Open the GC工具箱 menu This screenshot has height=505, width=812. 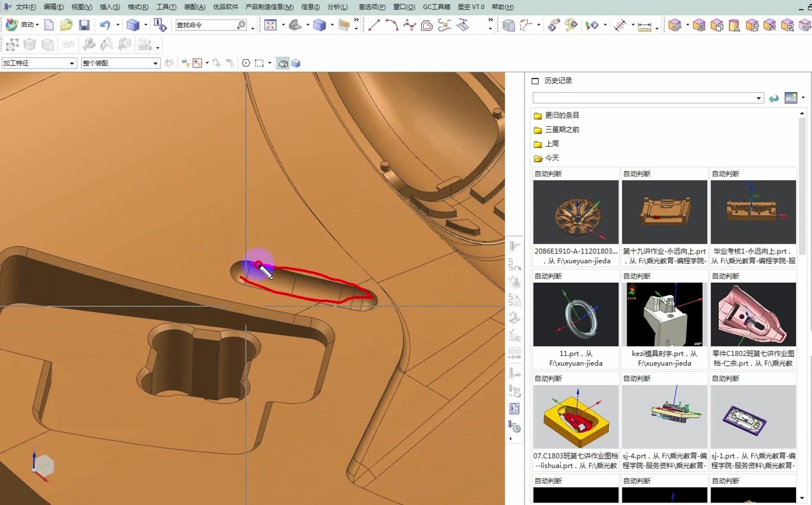(x=436, y=7)
